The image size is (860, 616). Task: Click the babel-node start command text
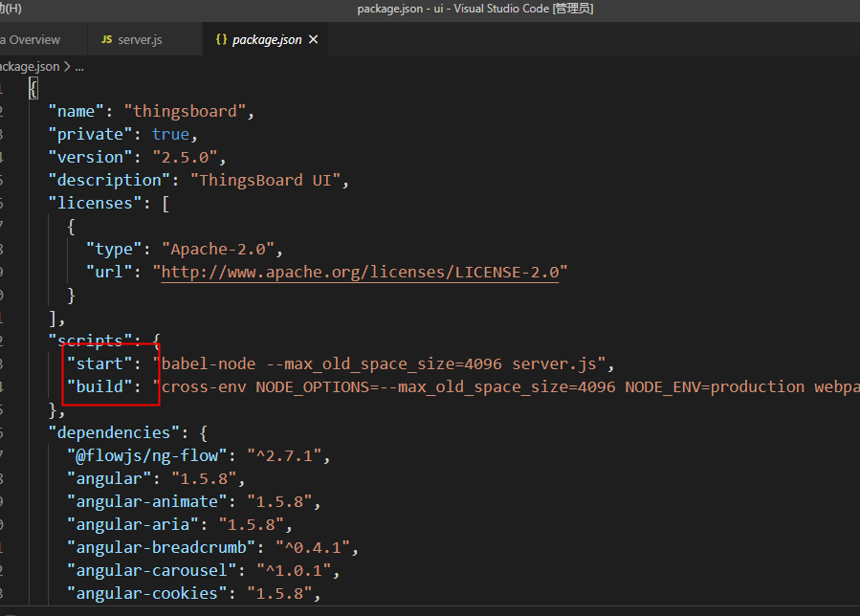tap(379, 363)
